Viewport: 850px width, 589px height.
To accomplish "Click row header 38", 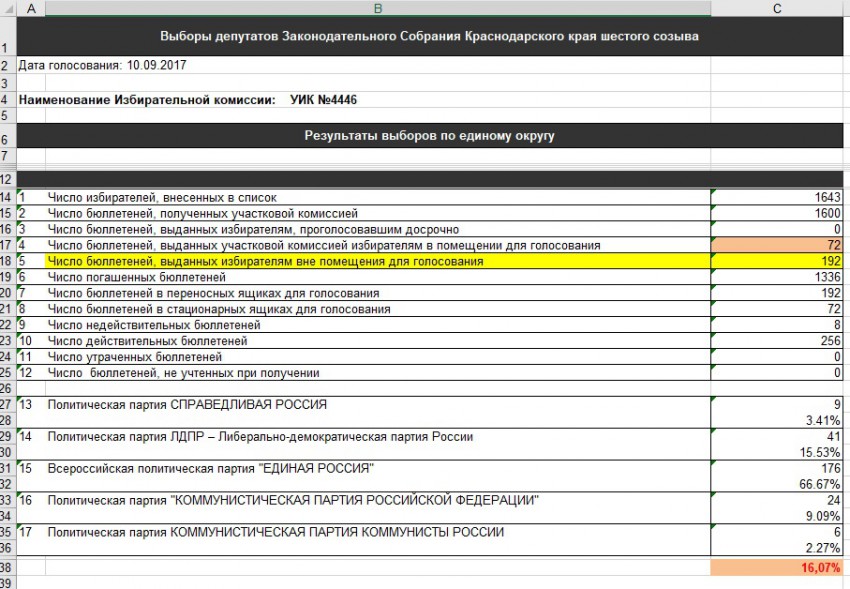I will coord(8,567).
